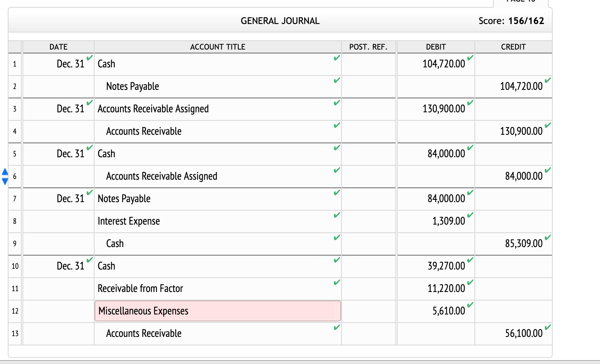
Task: Click the row-move down arrow beside row 6
Action: point(5,181)
